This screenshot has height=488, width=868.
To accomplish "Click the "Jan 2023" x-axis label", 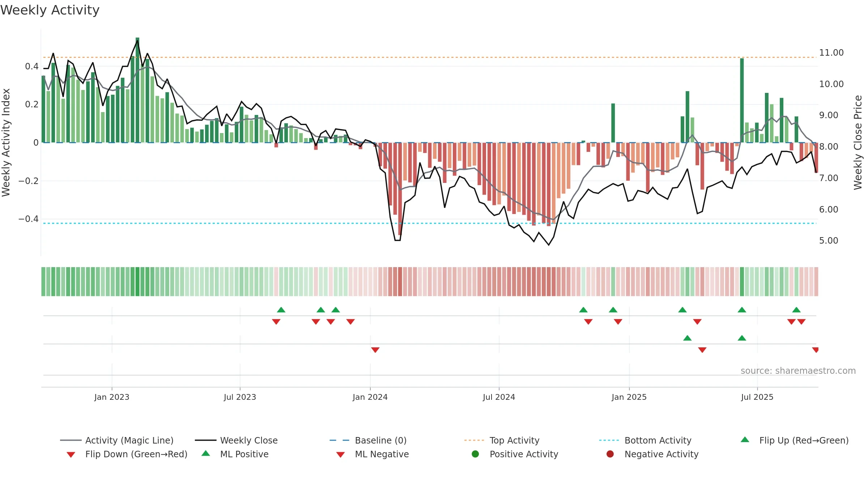I will point(112,397).
